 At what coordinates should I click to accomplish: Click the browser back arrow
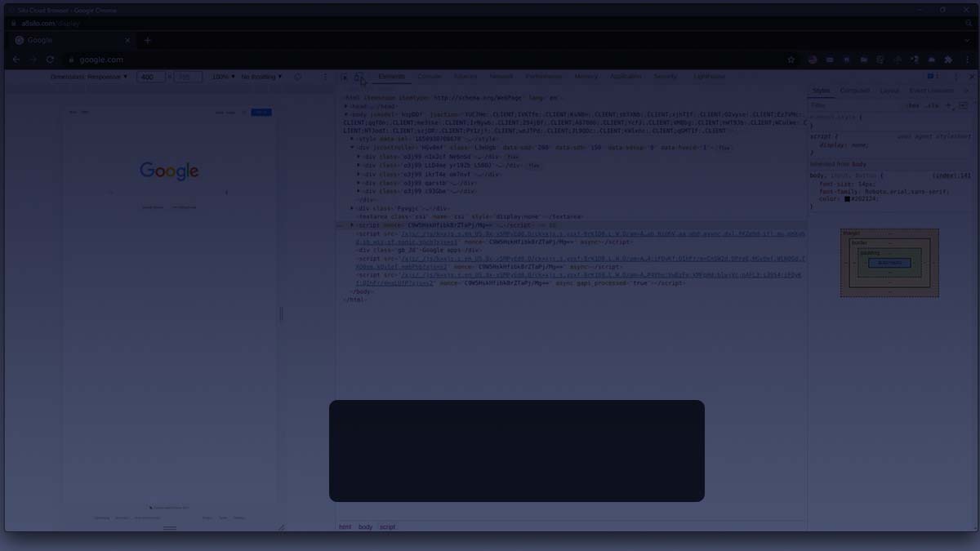tap(16, 60)
